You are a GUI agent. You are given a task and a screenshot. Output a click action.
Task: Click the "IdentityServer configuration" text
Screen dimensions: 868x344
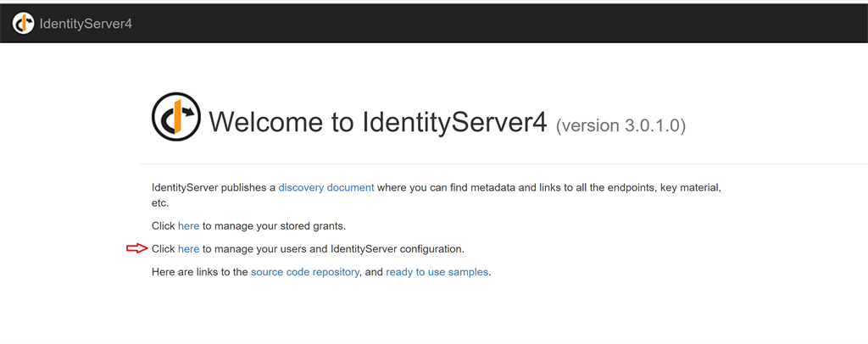click(x=397, y=249)
